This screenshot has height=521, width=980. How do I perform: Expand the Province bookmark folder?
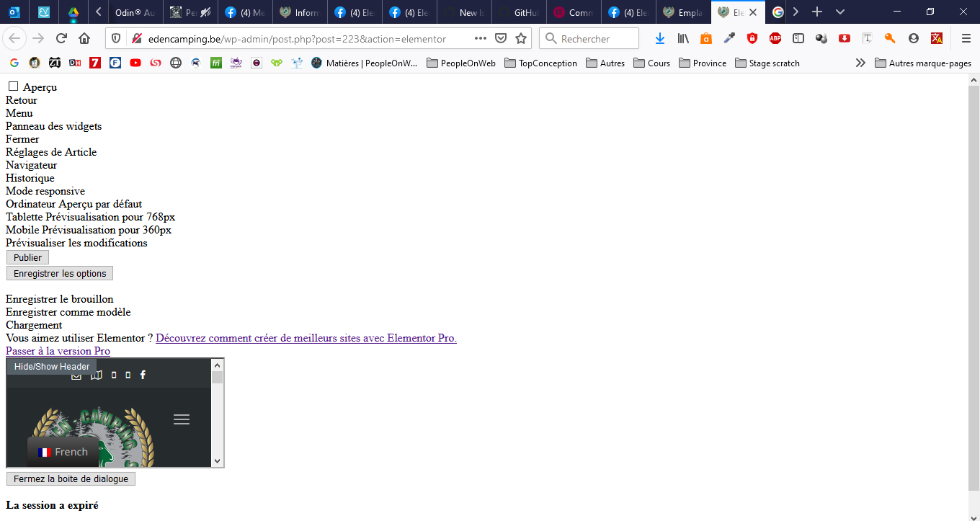pos(703,63)
